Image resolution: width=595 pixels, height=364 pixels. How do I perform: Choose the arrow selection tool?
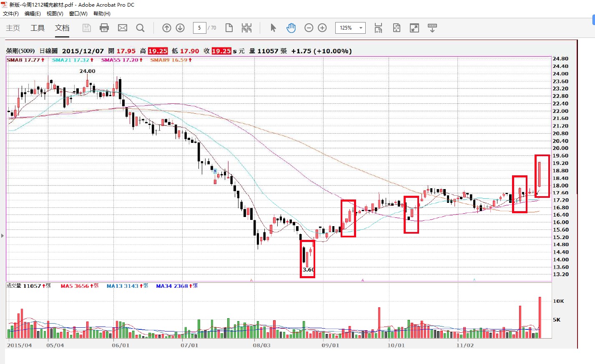click(273, 28)
